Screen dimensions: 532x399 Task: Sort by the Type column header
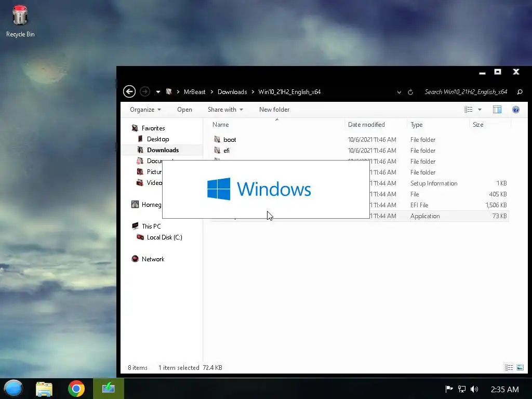point(438,125)
